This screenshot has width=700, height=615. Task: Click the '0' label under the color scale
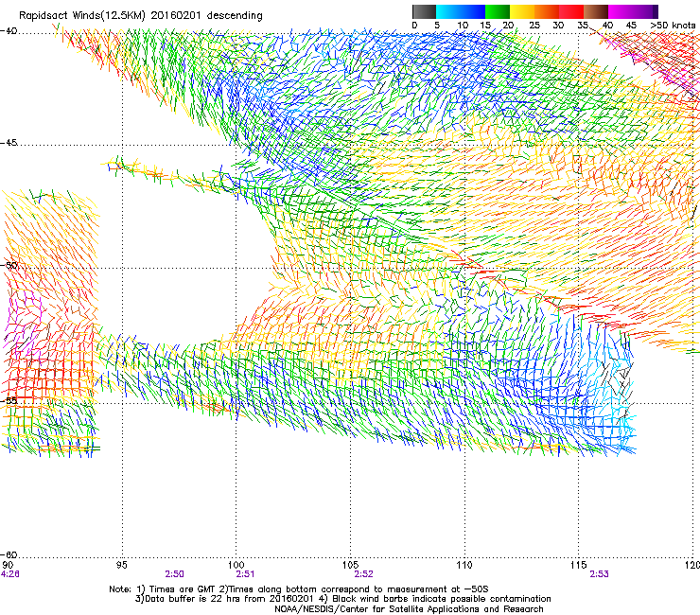[x=414, y=26]
